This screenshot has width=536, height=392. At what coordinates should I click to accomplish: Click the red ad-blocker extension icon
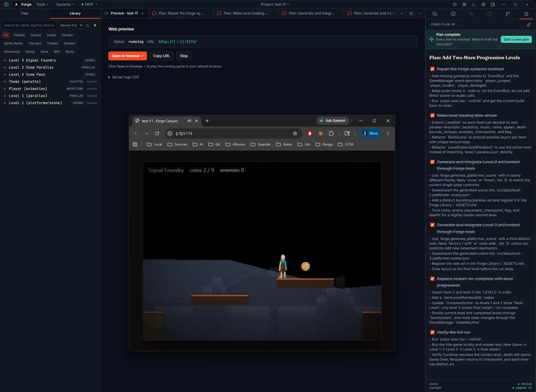click(310, 133)
